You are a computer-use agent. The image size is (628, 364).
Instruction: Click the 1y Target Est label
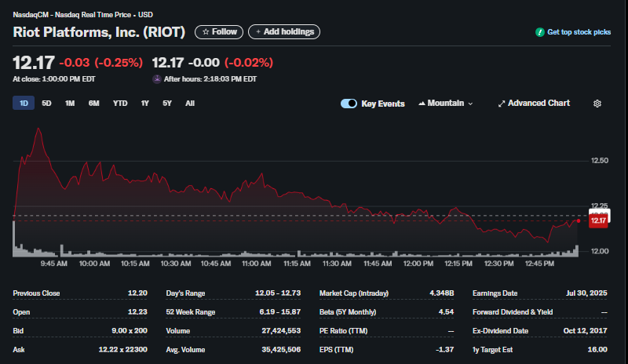492,350
